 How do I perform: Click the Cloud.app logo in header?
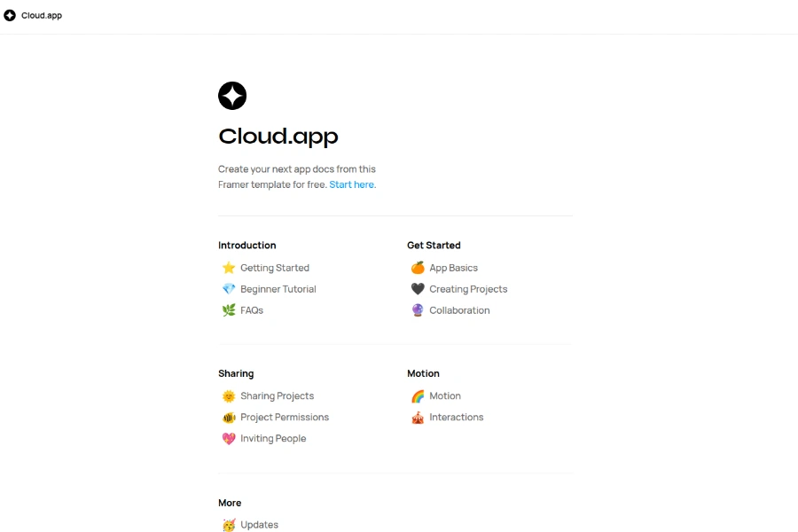10,15
